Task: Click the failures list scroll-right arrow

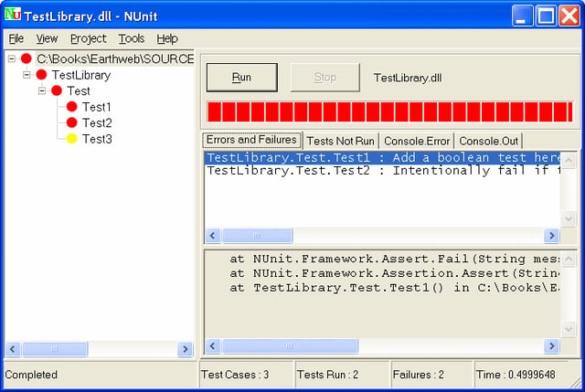Action: coord(552,236)
